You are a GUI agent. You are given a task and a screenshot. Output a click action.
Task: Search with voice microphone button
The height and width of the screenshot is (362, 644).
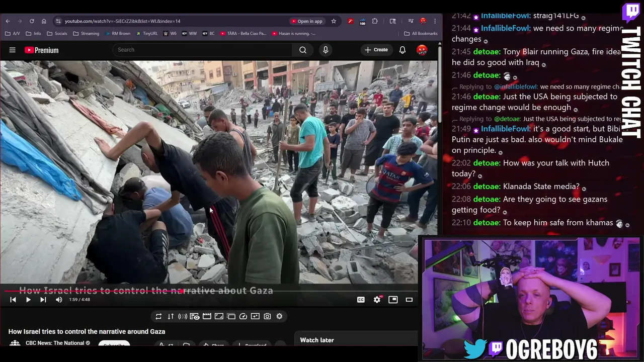(x=326, y=50)
